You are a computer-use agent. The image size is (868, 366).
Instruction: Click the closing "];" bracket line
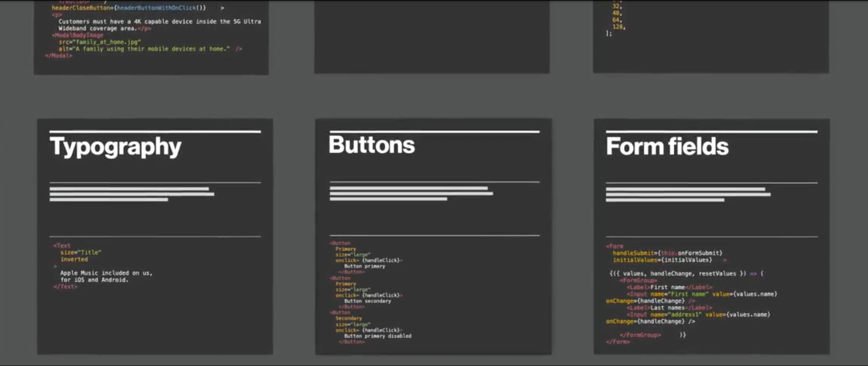[609, 34]
